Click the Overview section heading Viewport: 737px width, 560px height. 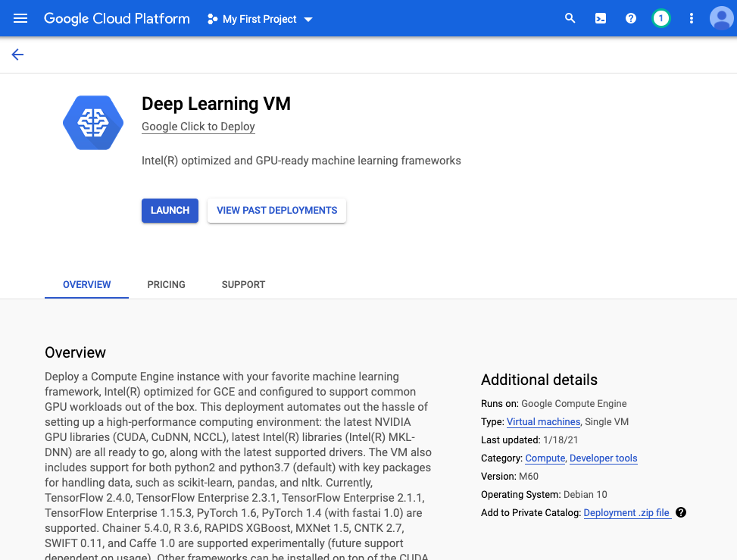click(75, 352)
